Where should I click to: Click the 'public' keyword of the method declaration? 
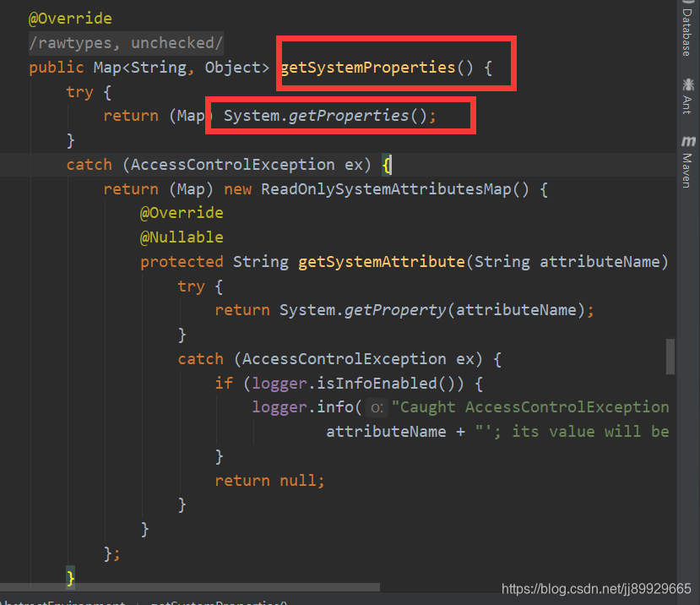(57, 68)
